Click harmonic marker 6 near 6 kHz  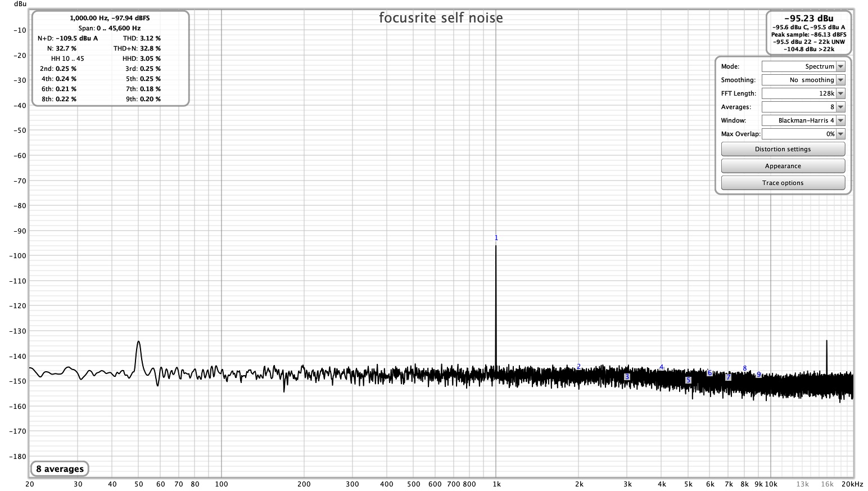click(x=709, y=373)
